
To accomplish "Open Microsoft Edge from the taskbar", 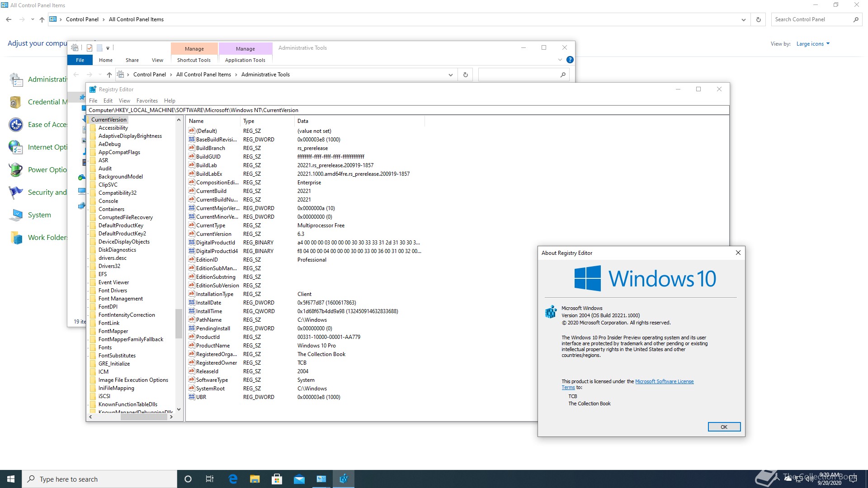I will (x=233, y=479).
